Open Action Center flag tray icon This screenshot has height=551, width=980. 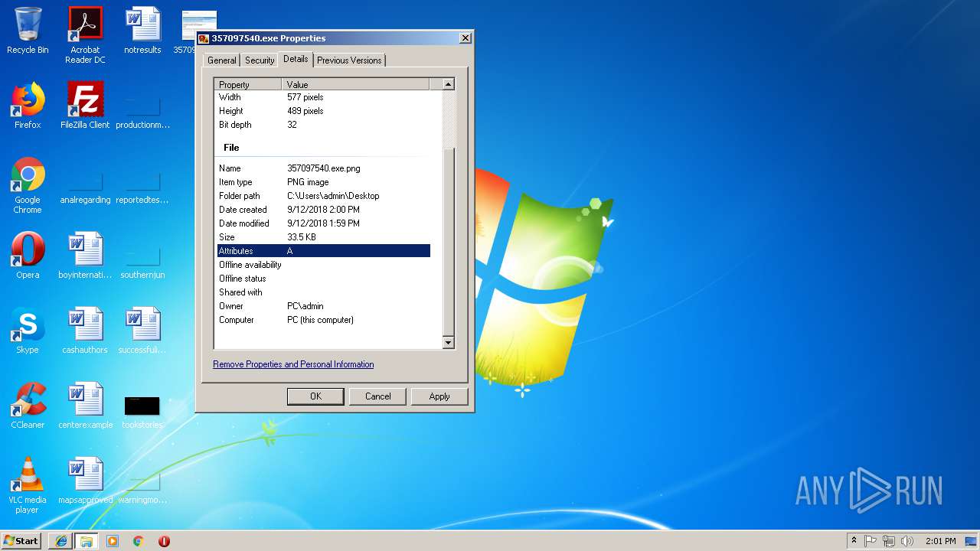click(871, 541)
